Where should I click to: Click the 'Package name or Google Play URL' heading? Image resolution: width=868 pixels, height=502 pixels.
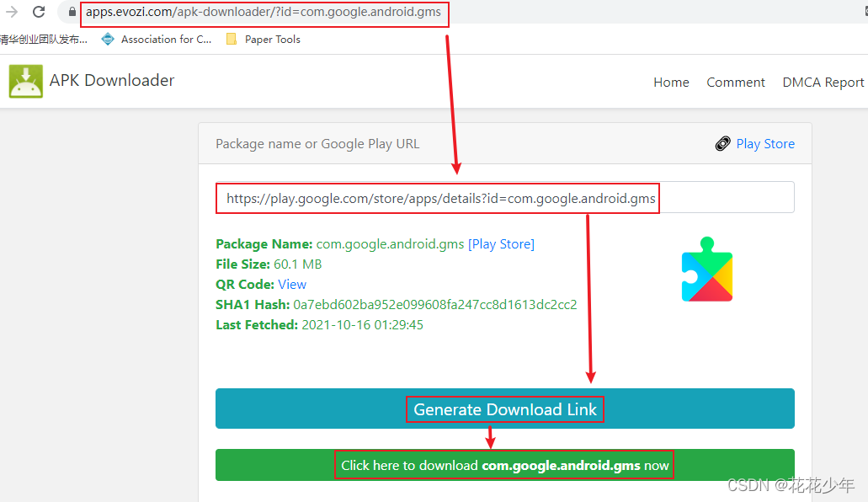[317, 144]
